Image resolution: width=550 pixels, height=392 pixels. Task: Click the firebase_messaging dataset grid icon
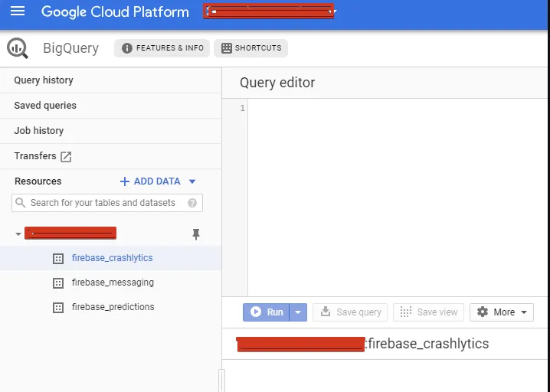coord(57,283)
